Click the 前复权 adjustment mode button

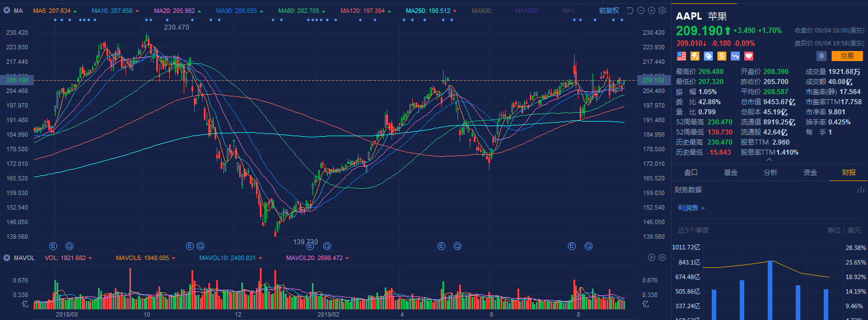tap(609, 10)
